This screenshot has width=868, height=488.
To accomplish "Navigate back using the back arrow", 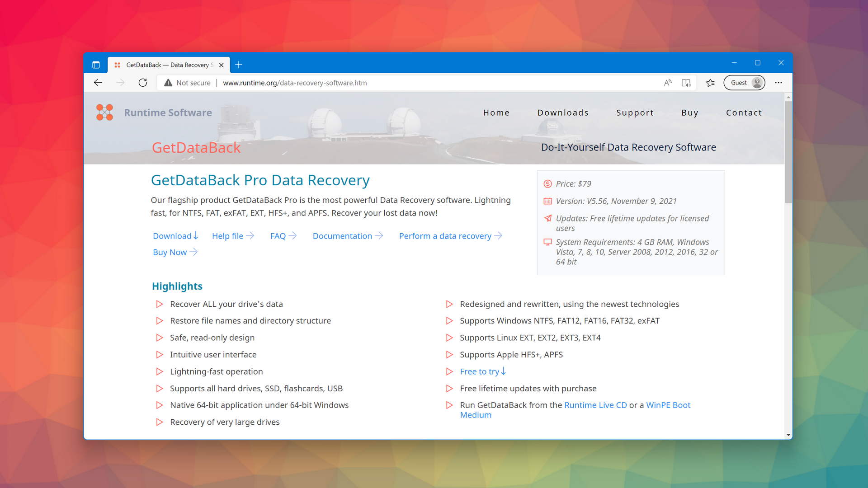I will tap(98, 83).
